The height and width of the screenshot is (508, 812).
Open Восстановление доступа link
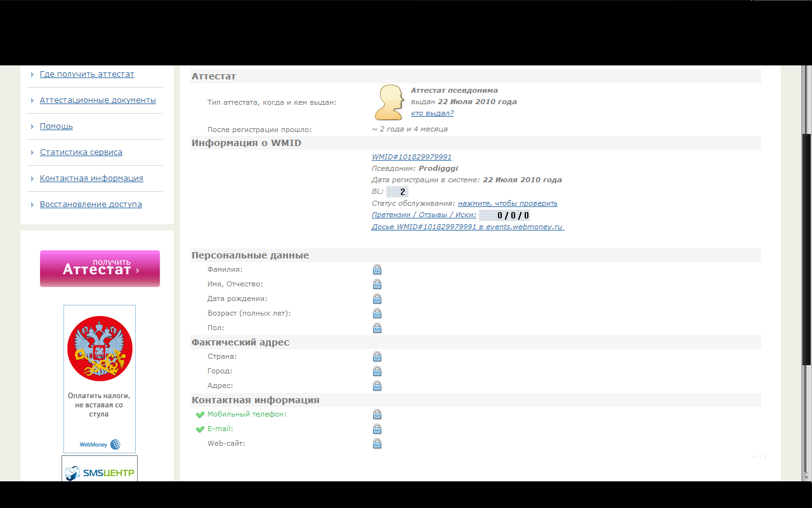91,204
